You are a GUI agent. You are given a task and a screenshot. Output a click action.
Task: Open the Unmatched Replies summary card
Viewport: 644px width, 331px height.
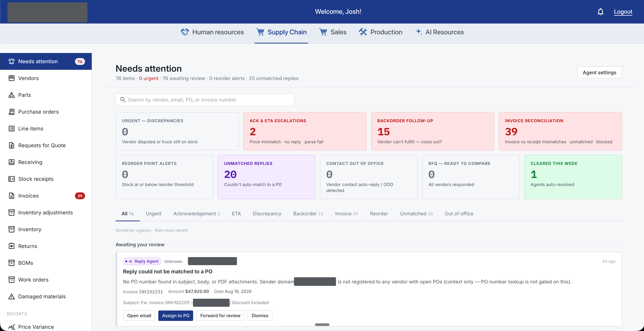pyautogui.click(x=266, y=177)
